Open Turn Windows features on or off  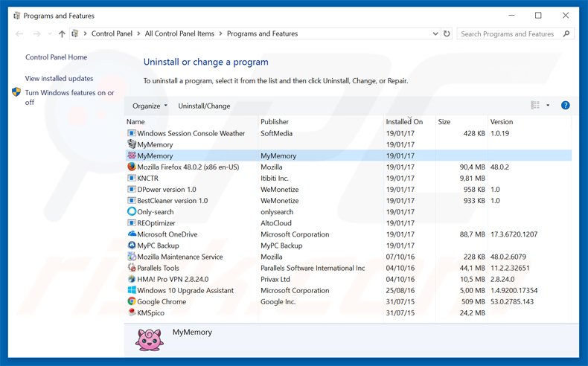69,97
